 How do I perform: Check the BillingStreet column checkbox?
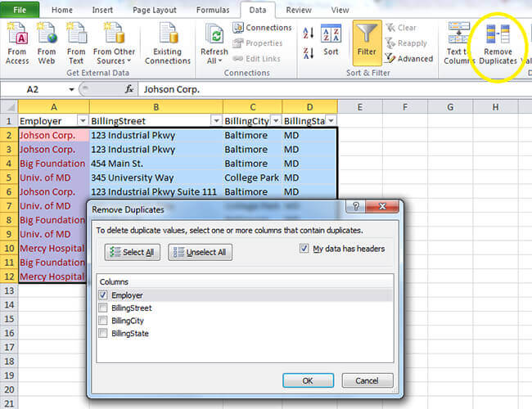pyautogui.click(x=103, y=308)
